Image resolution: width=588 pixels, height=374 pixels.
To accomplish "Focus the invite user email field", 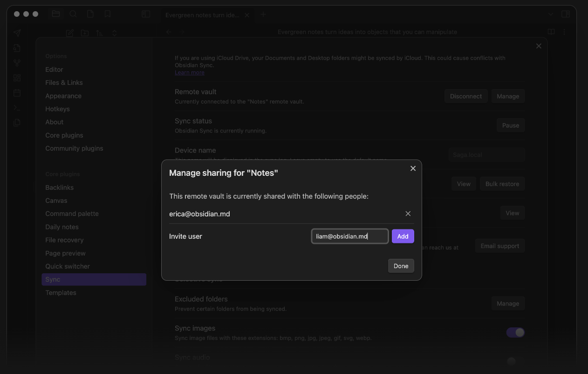I will (x=350, y=236).
